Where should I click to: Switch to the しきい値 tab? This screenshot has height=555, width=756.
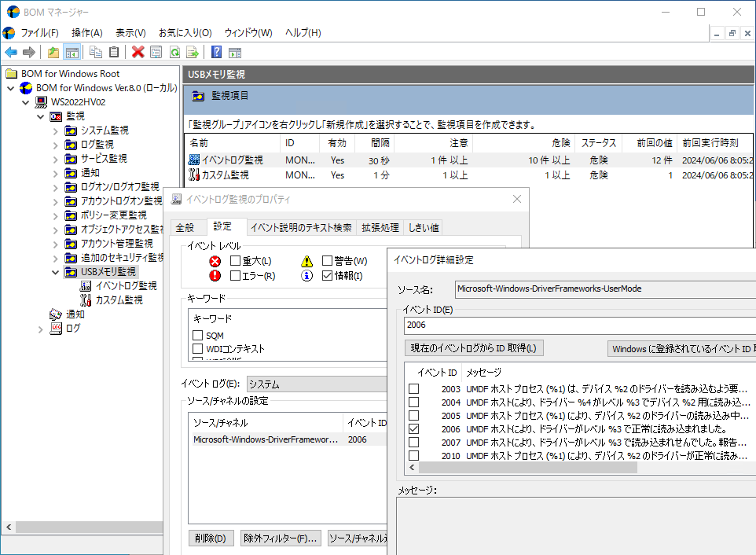[x=424, y=227]
